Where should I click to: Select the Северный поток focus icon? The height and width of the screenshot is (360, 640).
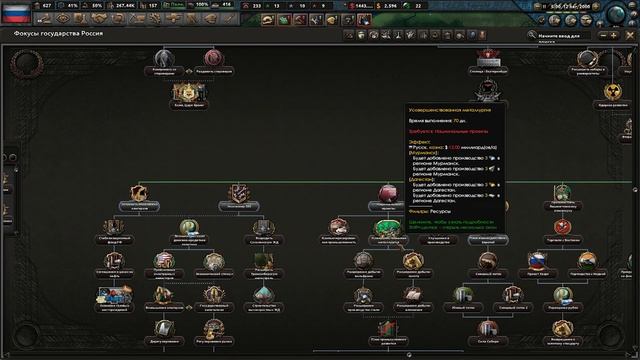488,261
